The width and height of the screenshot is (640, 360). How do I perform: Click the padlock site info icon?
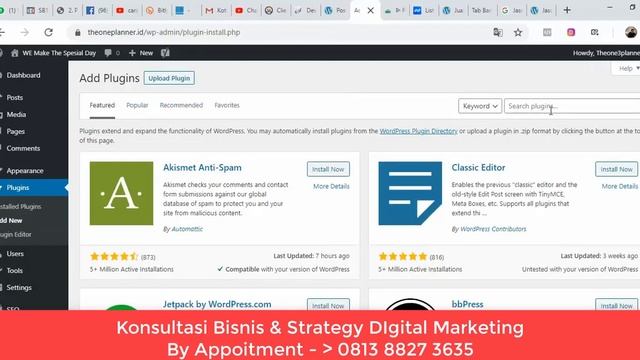78,32
